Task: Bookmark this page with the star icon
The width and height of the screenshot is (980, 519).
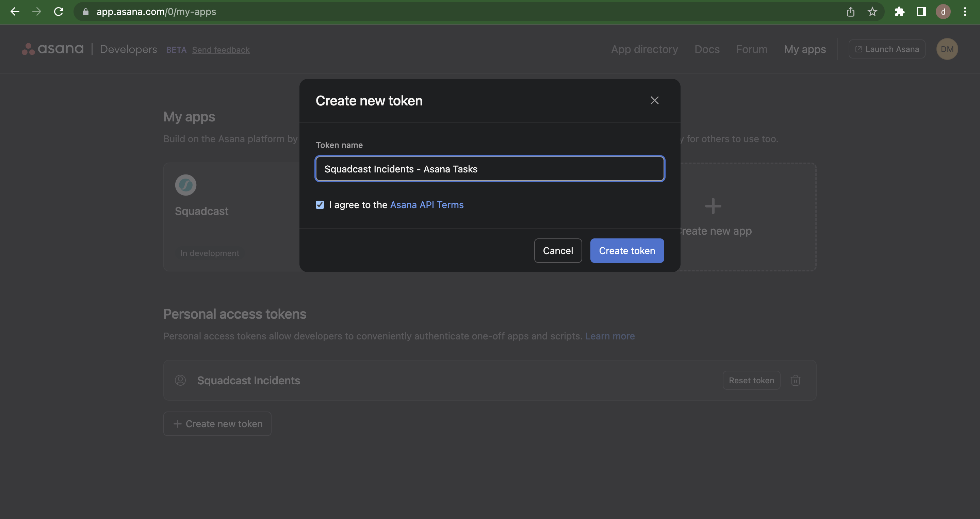Action: [872, 12]
